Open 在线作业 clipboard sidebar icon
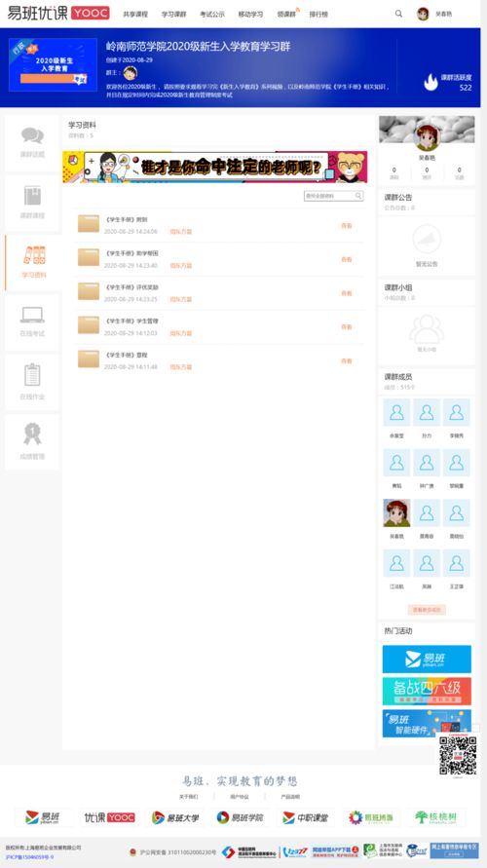This screenshot has height=868, width=487. pos(32,375)
